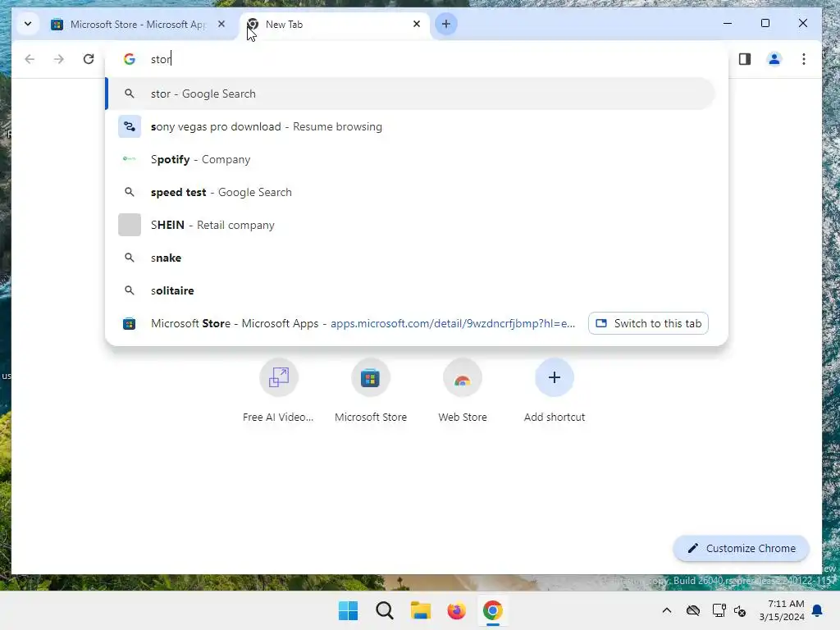Image resolution: width=840 pixels, height=630 pixels.
Task: Open File Explorer from taskbar
Action: point(421,610)
